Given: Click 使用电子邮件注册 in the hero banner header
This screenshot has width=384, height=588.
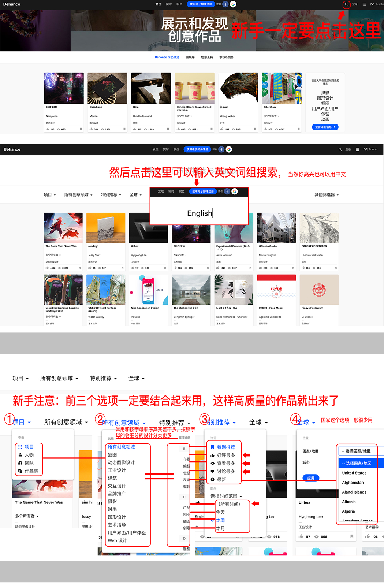Looking at the screenshot, I should (x=201, y=4).
